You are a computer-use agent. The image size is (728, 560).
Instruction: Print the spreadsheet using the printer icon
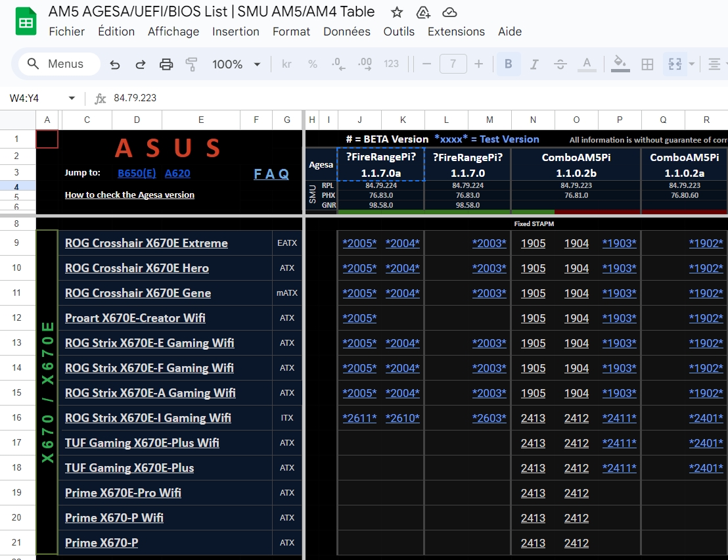pyautogui.click(x=166, y=64)
